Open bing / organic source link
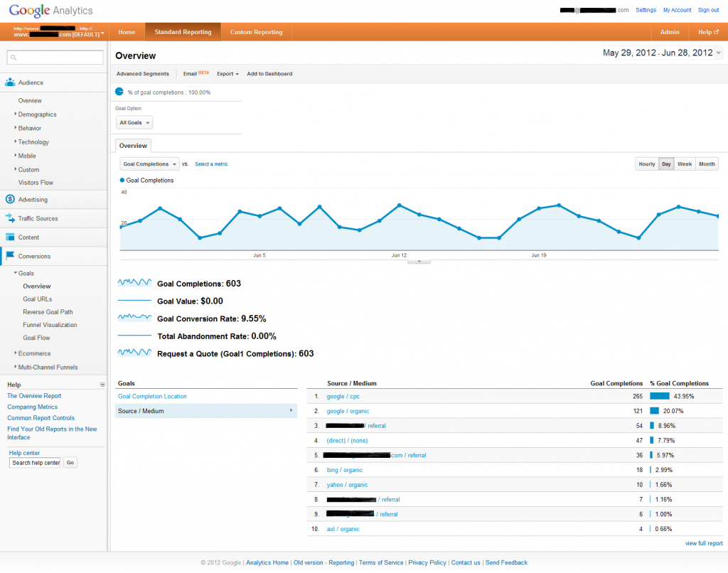The image size is (728, 573). tap(345, 470)
